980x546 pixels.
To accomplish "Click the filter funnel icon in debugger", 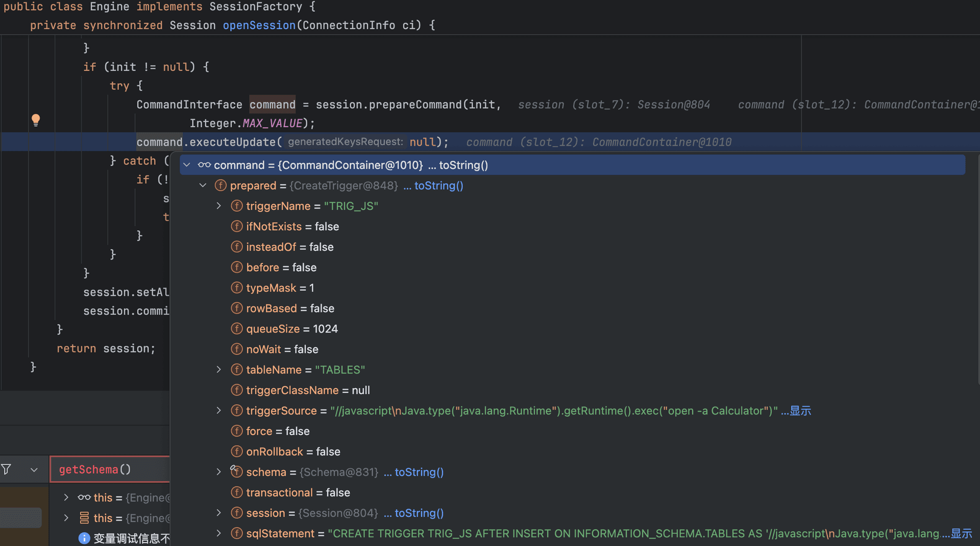I will click(6, 469).
